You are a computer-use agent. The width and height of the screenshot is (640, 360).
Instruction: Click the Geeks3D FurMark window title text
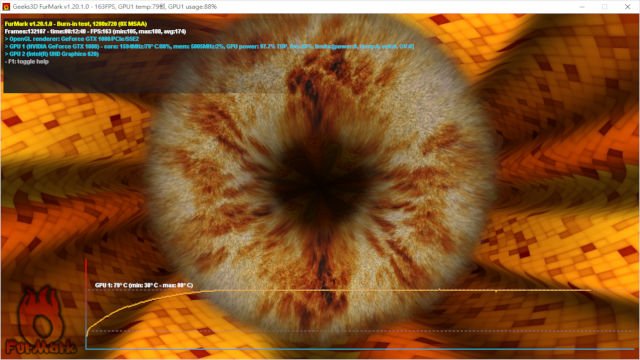(x=115, y=7)
